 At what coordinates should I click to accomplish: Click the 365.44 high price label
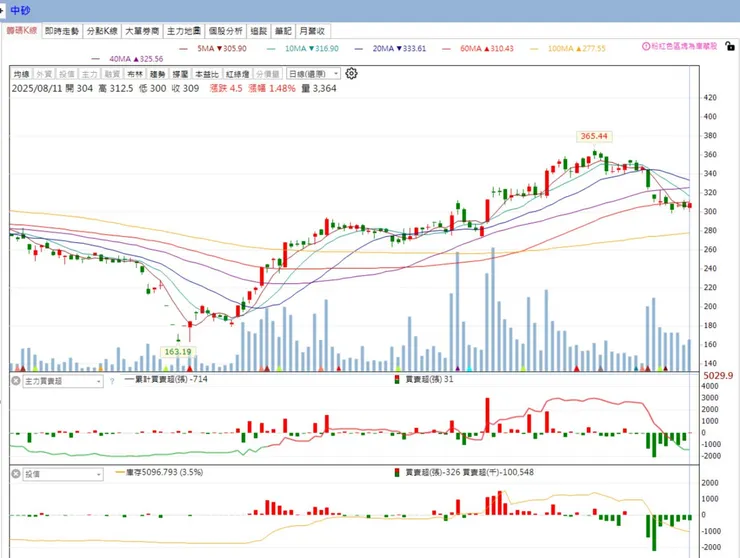point(594,136)
